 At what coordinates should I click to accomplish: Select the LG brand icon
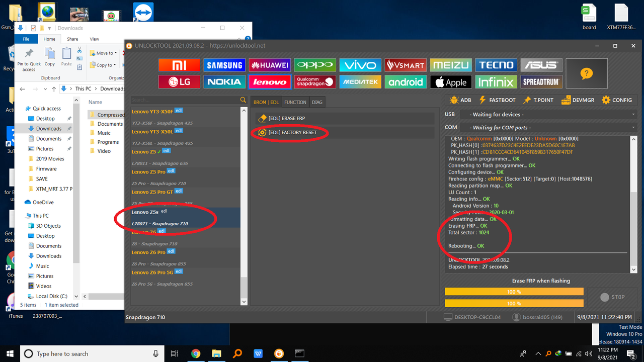point(179,82)
